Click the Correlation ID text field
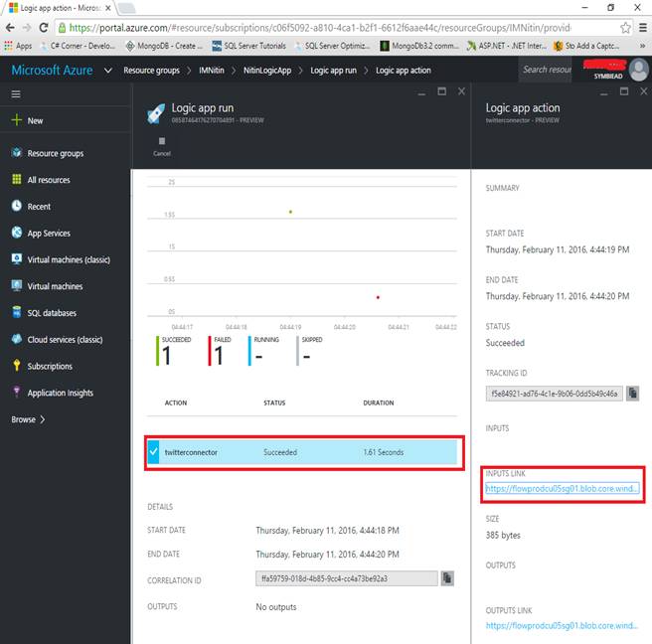 (x=346, y=578)
